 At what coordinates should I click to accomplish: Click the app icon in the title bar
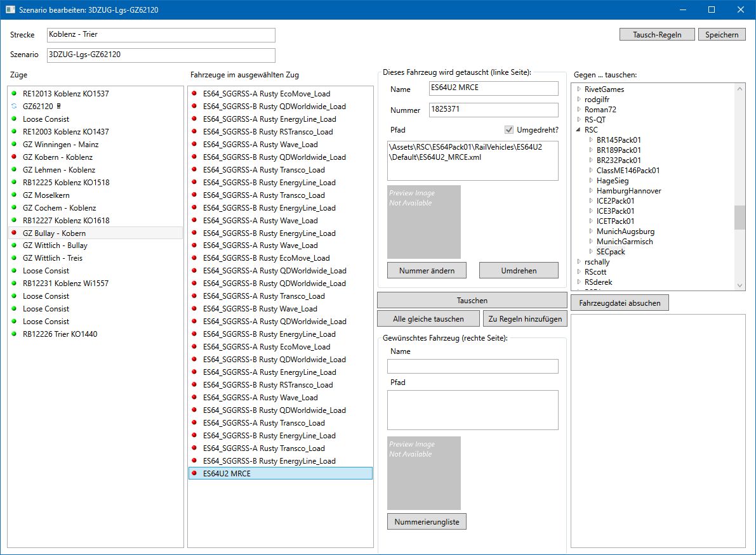tap(10, 10)
